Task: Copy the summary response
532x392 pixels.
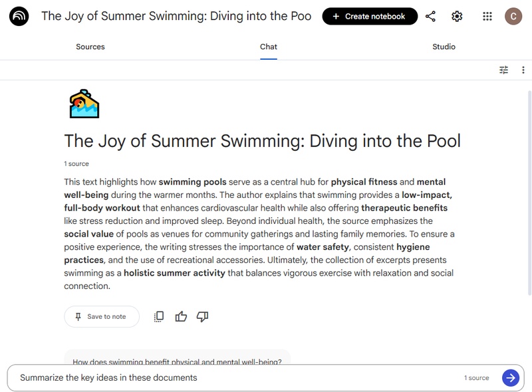Action: point(158,316)
